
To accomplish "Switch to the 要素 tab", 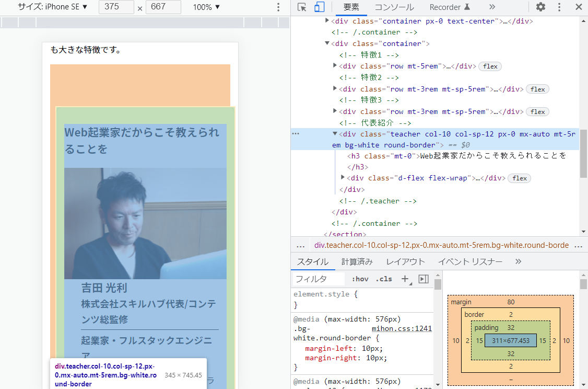I will coord(351,7).
